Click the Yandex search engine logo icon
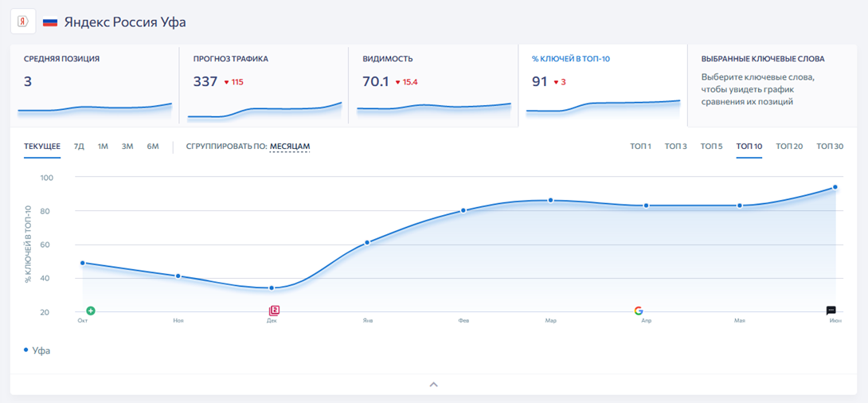868x403 pixels. (x=23, y=22)
